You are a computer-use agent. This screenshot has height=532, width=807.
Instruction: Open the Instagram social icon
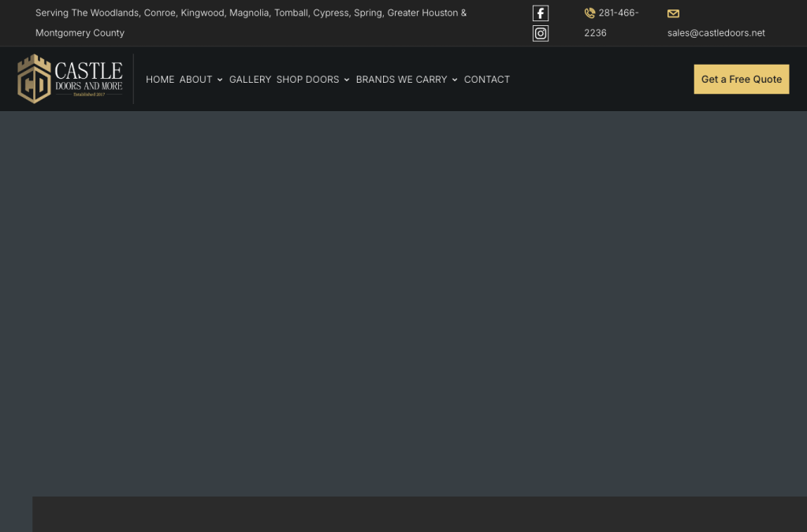(x=541, y=33)
